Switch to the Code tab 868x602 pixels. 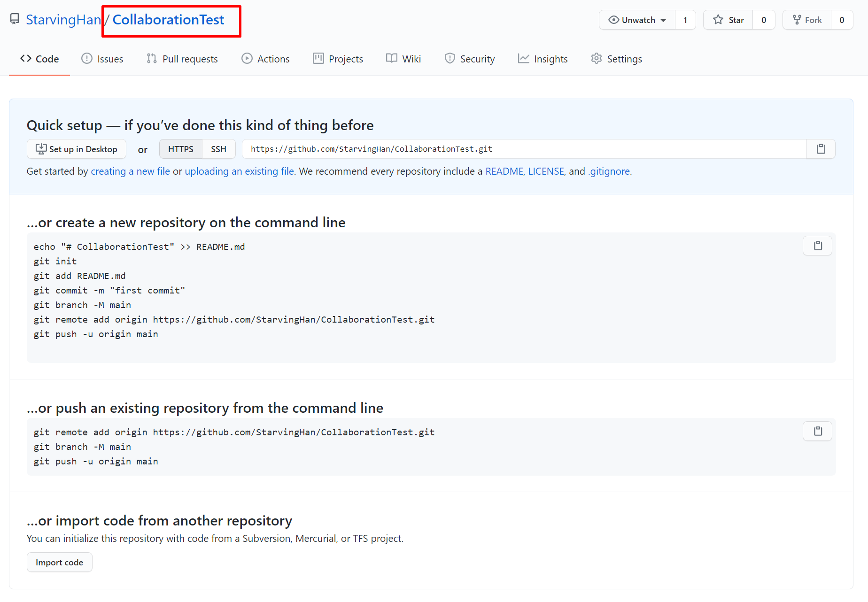[x=39, y=59]
